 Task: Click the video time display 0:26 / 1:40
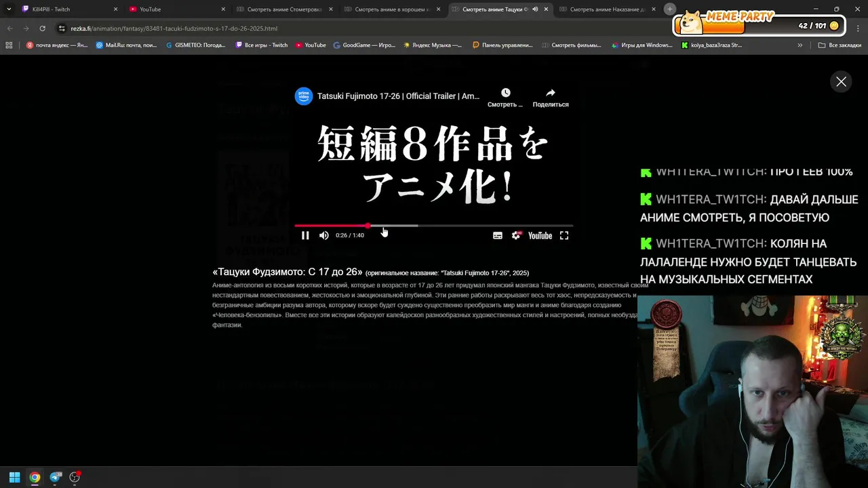350,235
